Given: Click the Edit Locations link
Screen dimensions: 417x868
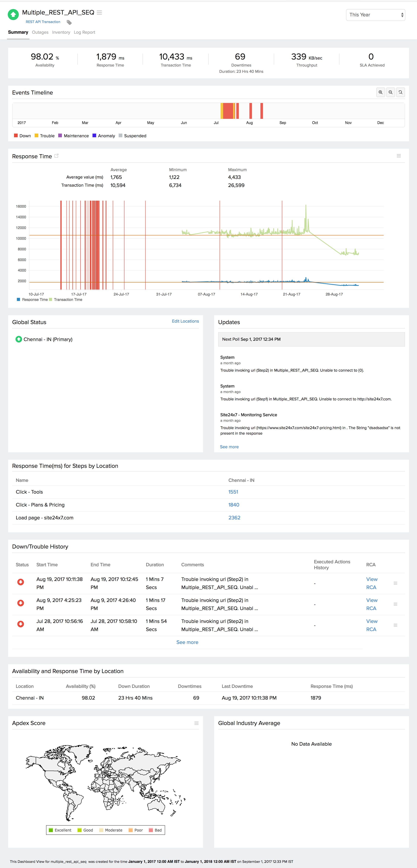Looking at the screenshot, I should [x=185, y=321].
